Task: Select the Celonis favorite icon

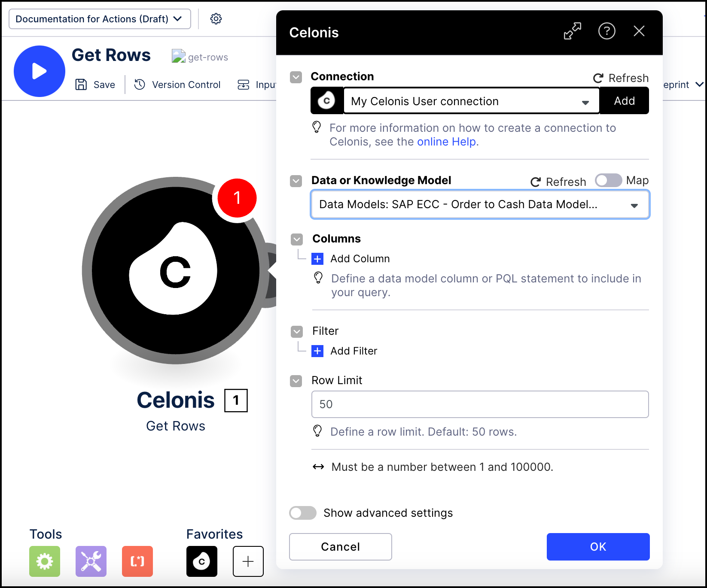Action: (x=202, y=561)
